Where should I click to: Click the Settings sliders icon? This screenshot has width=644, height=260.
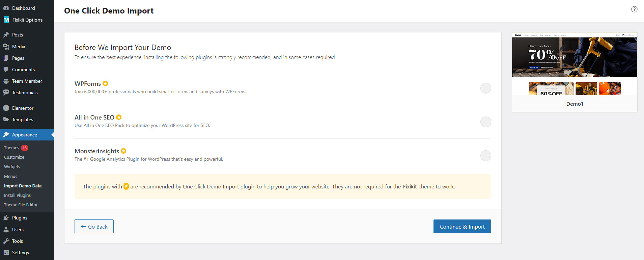(6, 253)
